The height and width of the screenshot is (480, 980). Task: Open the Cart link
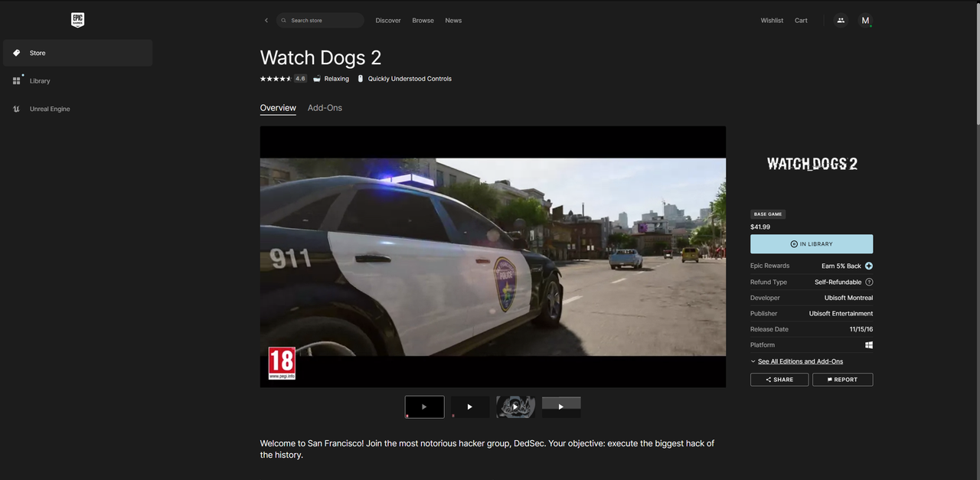coord(801,21)
